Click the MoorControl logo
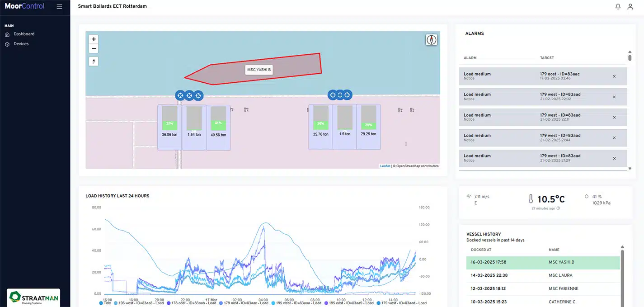 24,6
